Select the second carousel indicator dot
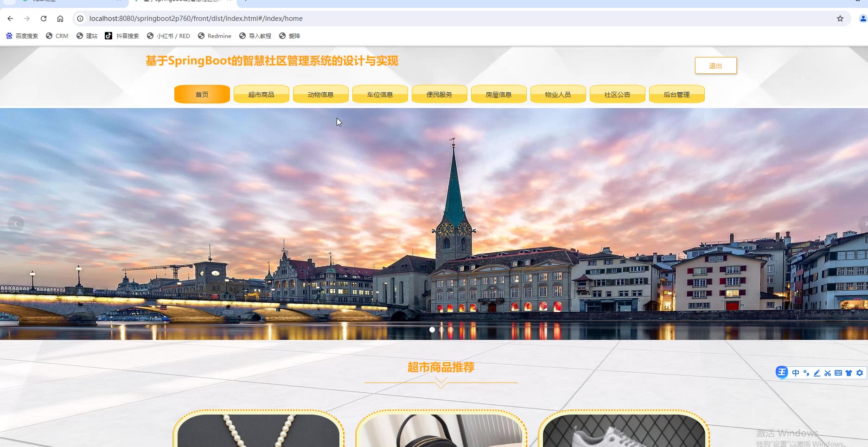This screenshot has width=868, height=447. pyautogui.click(x=441, y=330)
